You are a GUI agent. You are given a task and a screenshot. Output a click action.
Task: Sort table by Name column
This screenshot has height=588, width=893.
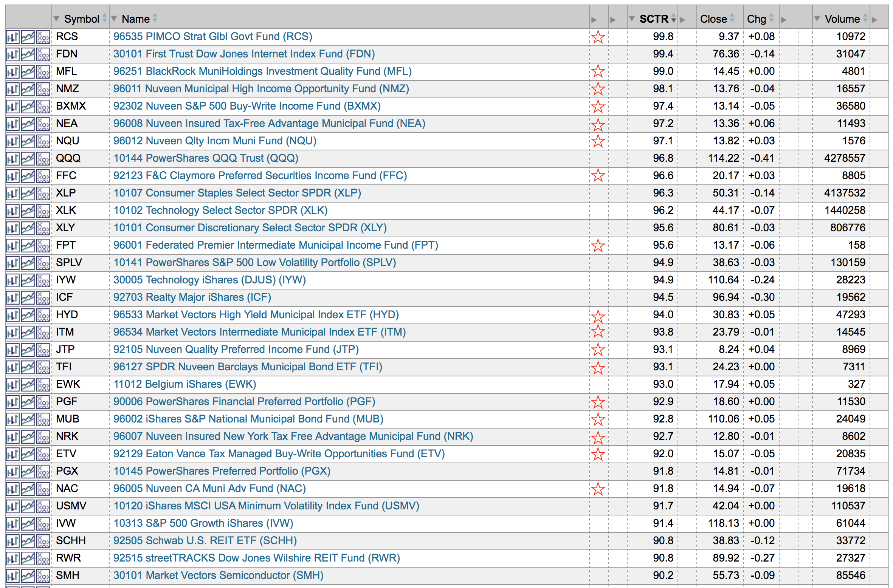click(x=155, y=18)
